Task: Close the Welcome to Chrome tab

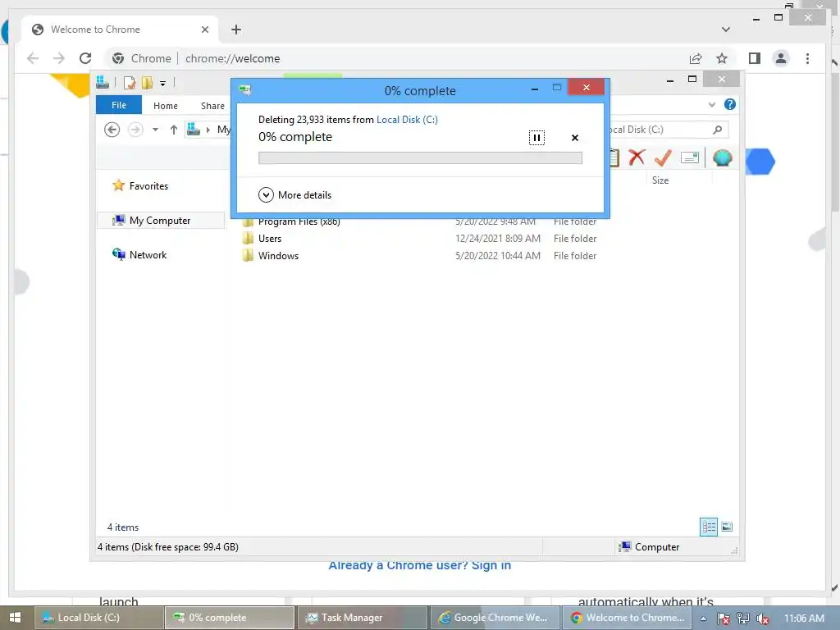Action: click(x=204, y=30)
